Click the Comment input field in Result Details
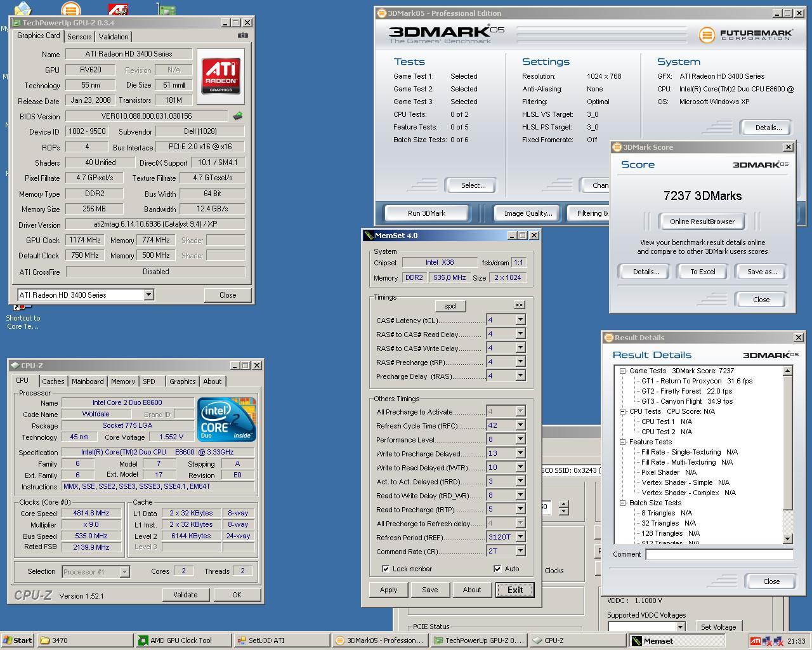812x650 pixels. click(x=719, y=554)
